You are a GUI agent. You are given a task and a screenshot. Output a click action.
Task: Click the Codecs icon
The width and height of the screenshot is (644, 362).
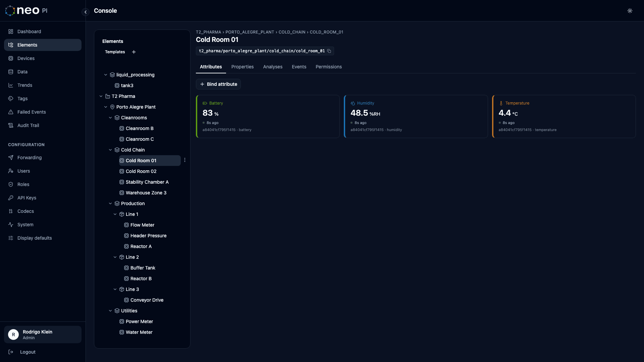(11, 211)
